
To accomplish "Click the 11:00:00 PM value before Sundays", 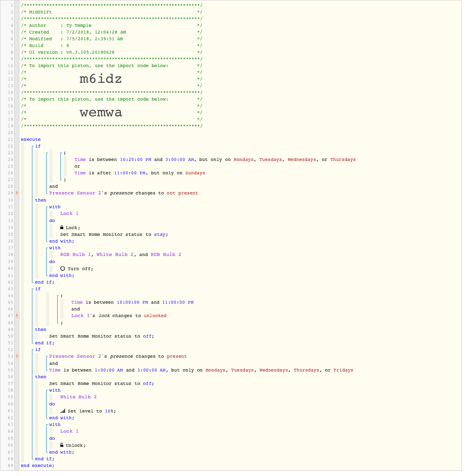I will point(130,173).
